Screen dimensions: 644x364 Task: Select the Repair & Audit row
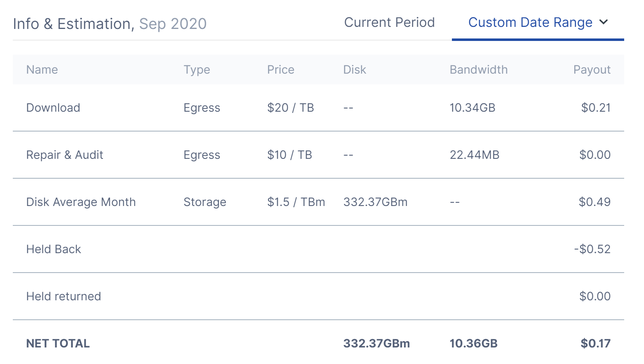(65, 155)
